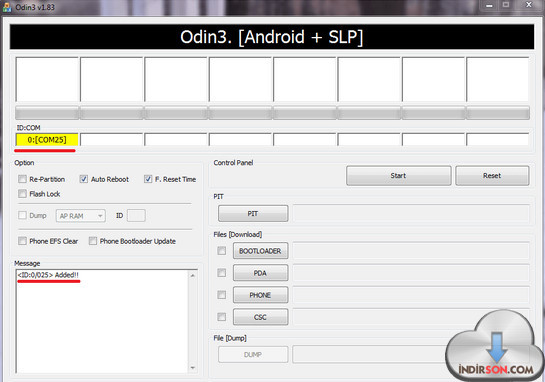The width and height of the screenshot is (545, 382).
Task: Click the scroll up arrow in Message box
Action: click(x=193, y=276)
